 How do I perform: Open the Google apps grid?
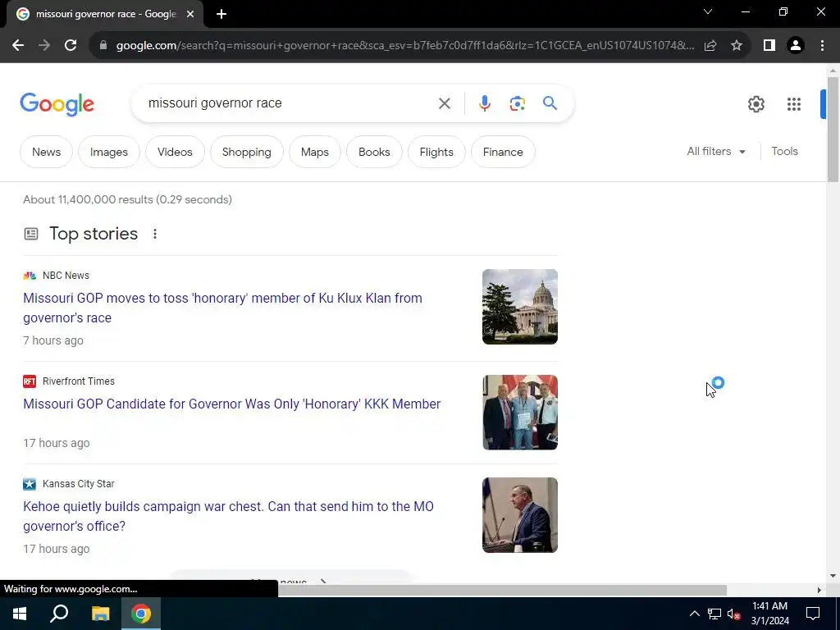pos(794,104)
